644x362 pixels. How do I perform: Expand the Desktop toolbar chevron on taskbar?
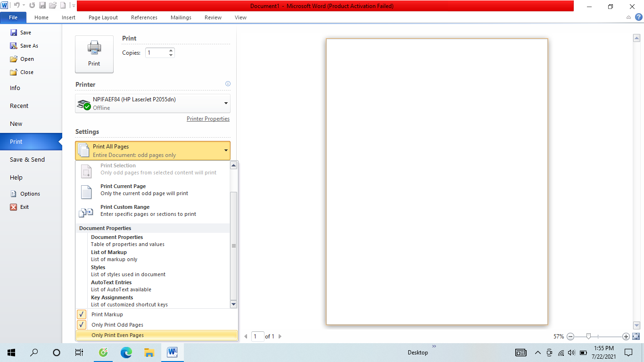(x=434, y=346)
